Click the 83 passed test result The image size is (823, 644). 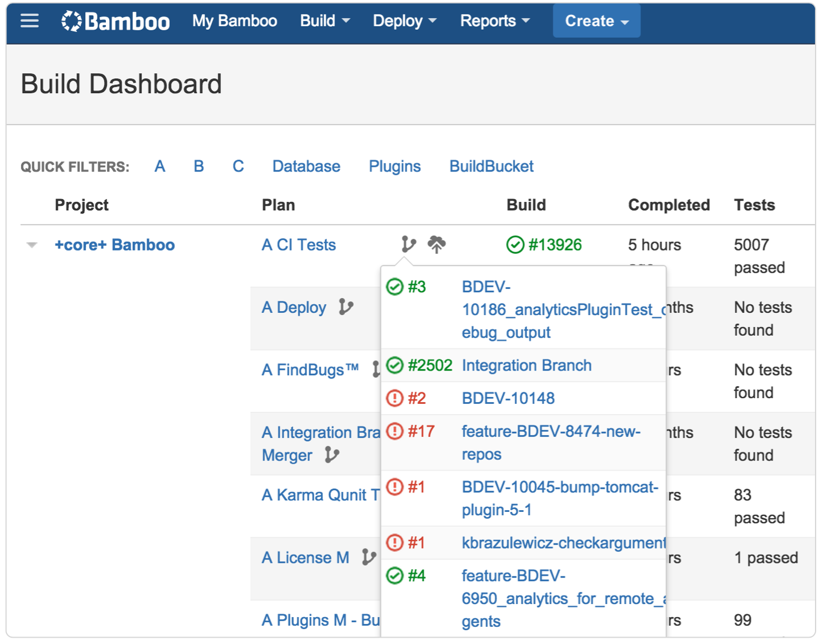click(x=759, y=506)
